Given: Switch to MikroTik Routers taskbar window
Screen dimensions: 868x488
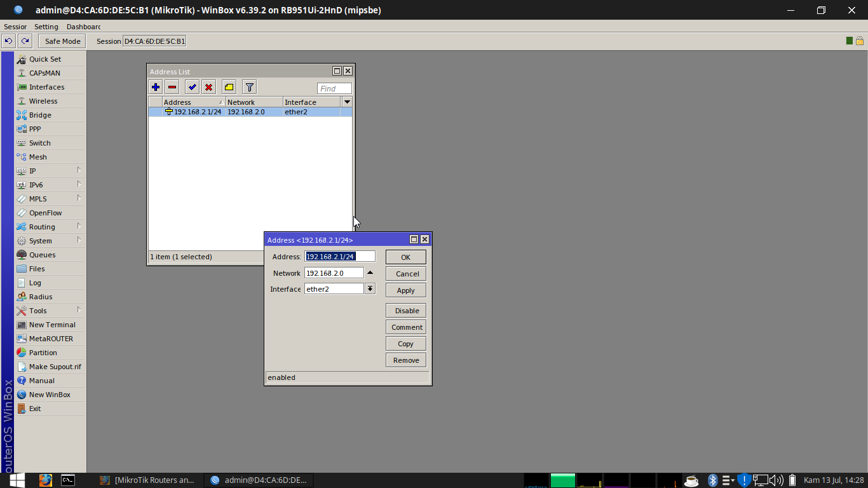Looking at the screenshot, I should pos(147,480).
